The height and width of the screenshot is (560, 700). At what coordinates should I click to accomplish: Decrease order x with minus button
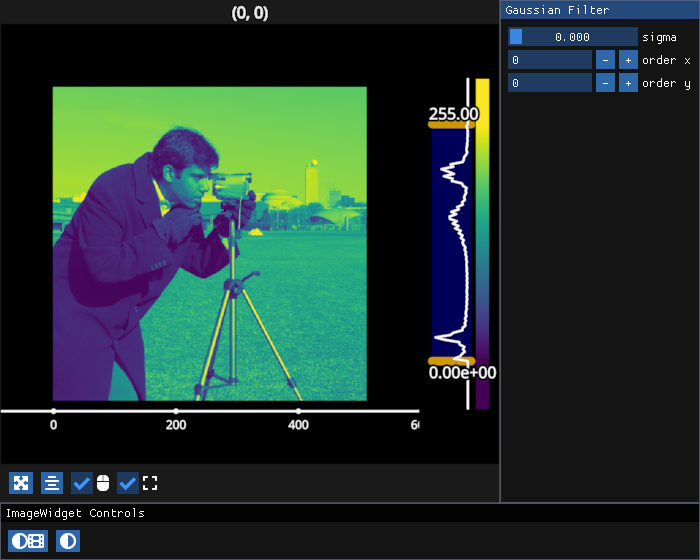[x=605, y=60]
